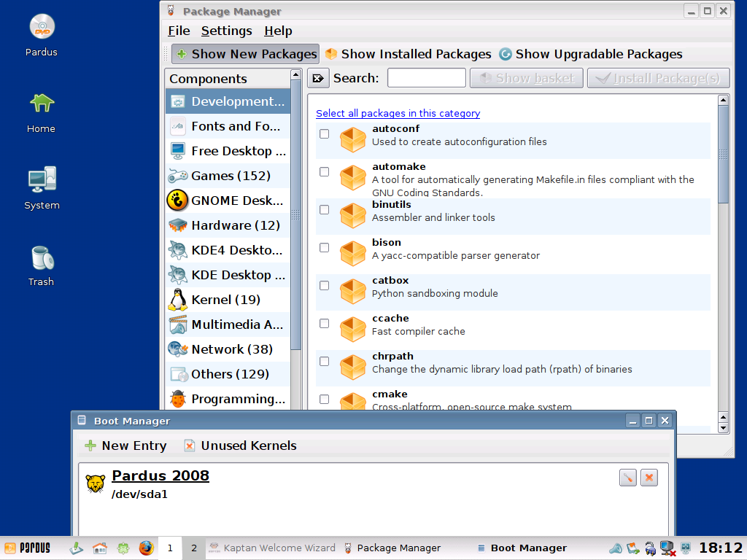Screen dimensions: 747x560
Task: Show New Packages view
Action: 246,54
